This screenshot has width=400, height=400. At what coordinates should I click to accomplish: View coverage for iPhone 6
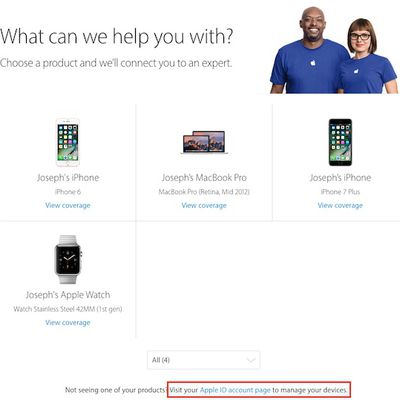pos(68,205)
